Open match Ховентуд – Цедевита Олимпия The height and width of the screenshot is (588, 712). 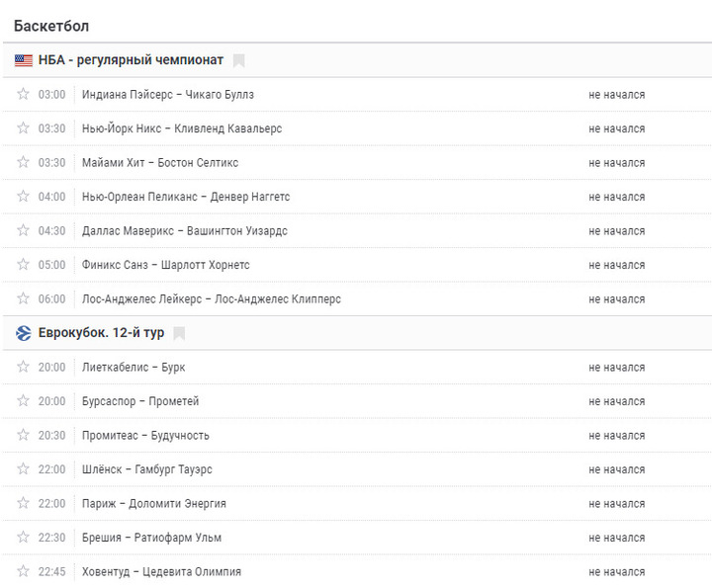point(161,571)
